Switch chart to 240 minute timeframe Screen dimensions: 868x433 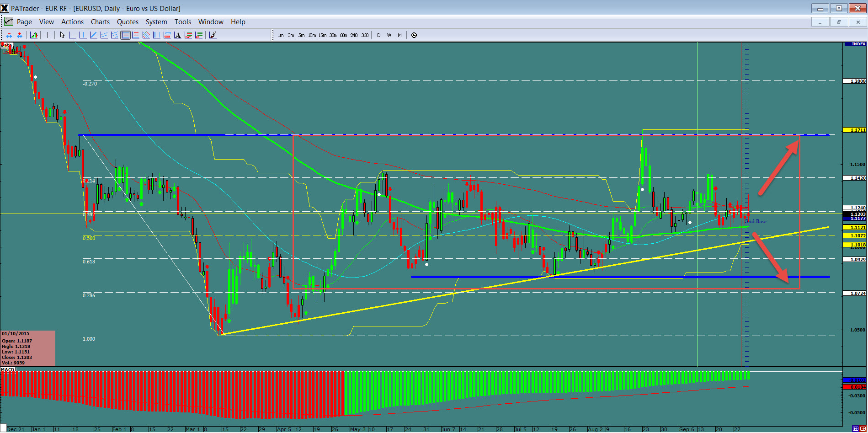pyautogui.click(x=354, y=35)
